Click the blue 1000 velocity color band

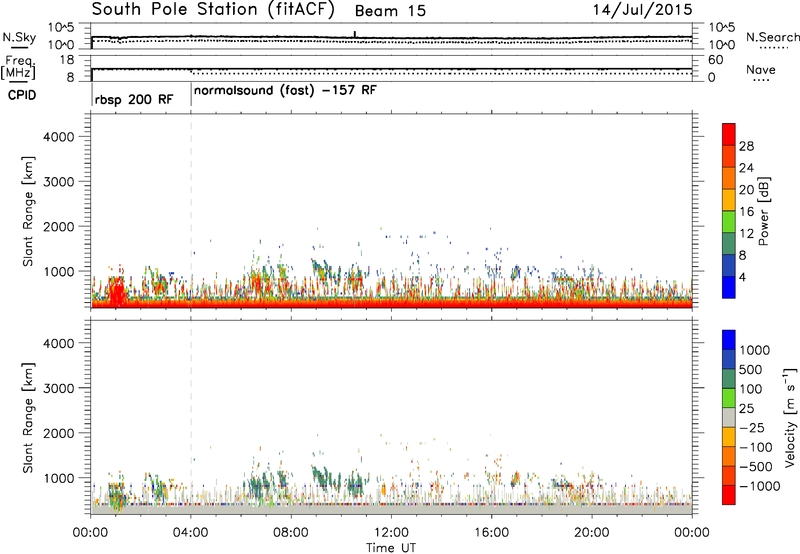point(729,340)
